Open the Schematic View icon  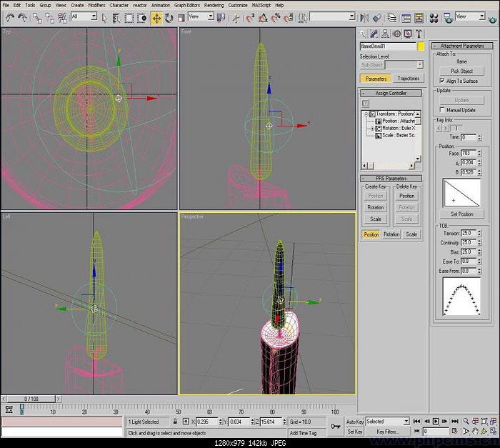[x=419, y=18]
